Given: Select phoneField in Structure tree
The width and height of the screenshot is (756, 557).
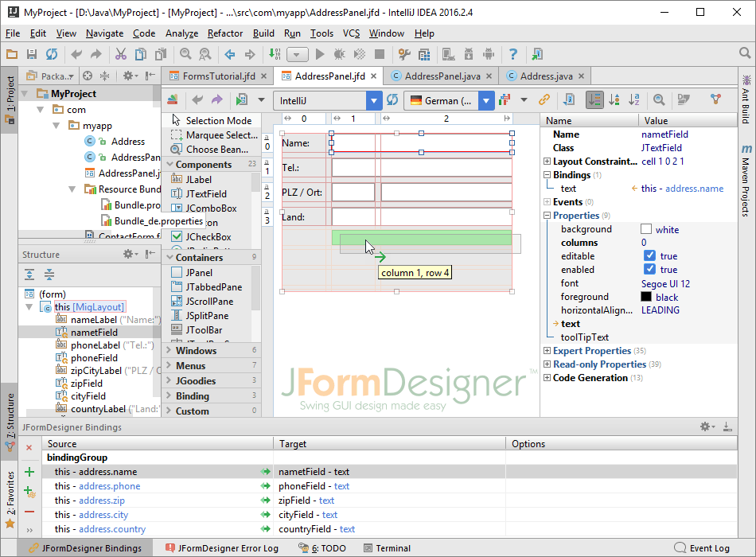Looking at the screenshot, I should (94, 358).
